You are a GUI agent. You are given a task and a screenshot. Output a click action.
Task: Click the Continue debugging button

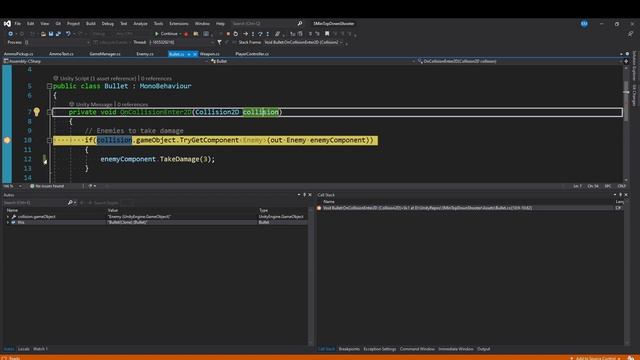click(167, 34)
